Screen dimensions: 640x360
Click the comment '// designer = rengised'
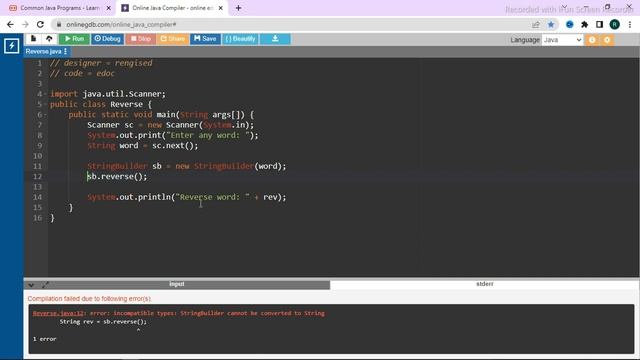point(101,63)
